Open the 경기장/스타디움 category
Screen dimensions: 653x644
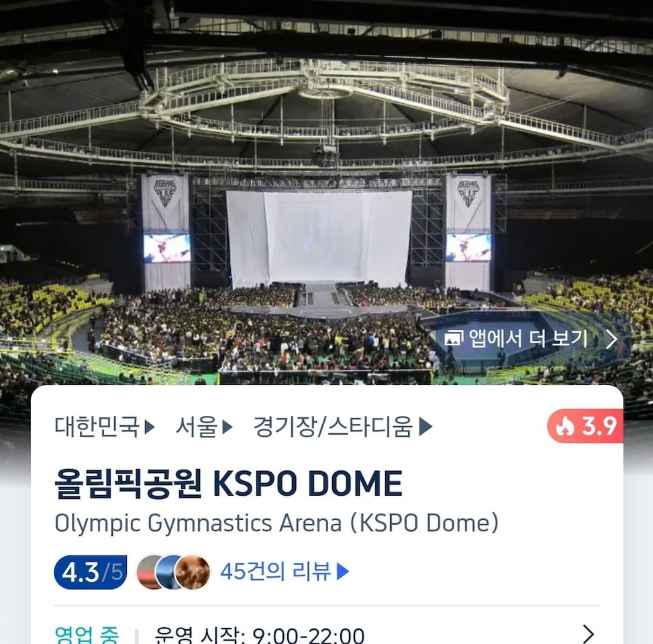pos(333,427)
